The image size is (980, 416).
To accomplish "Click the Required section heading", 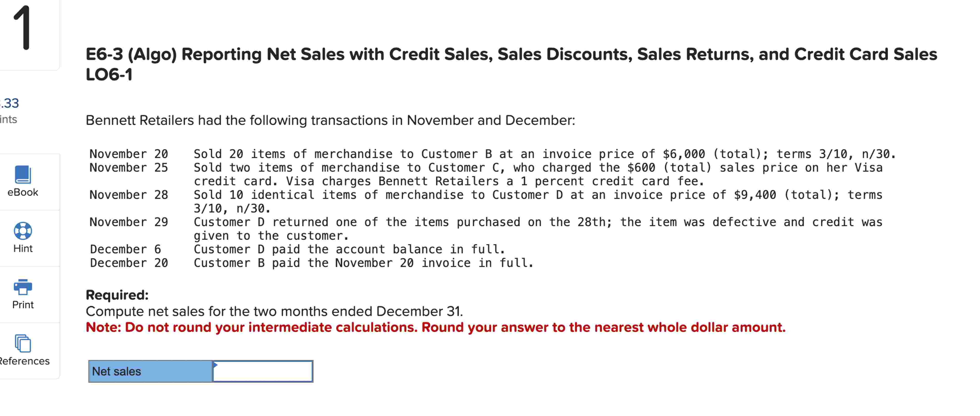I will (x=117, y=294).
